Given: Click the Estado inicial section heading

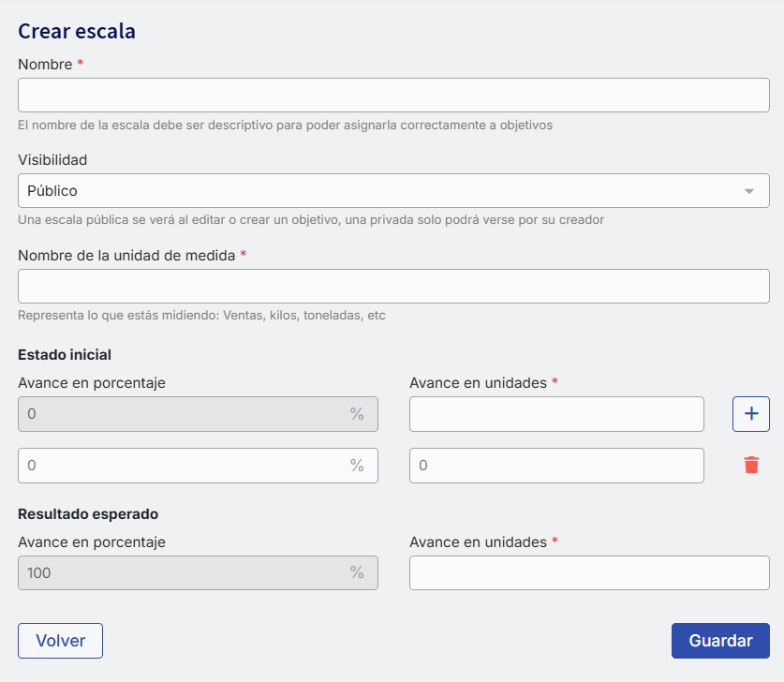Looking at the screenshot, I should (x=65, y=354).
